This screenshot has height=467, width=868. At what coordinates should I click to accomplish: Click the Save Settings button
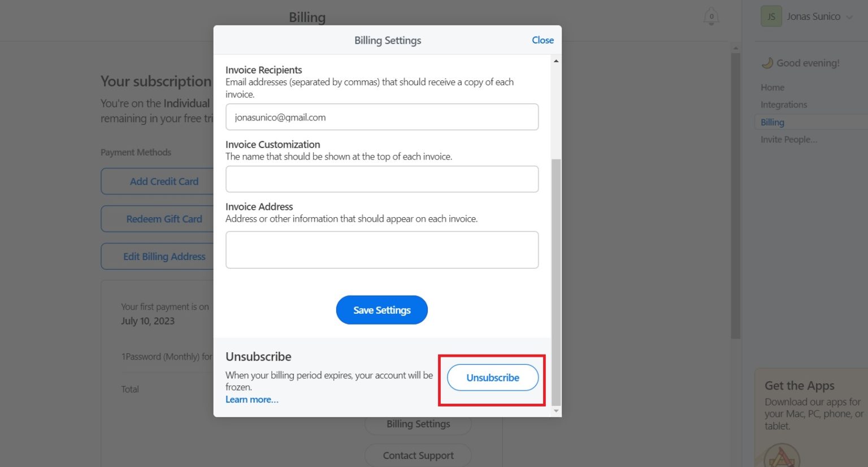381,310
